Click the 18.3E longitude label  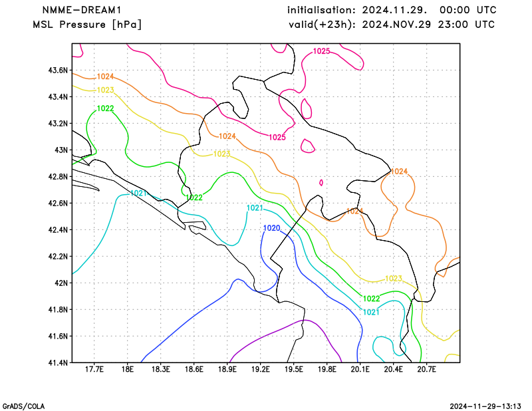(x=160, y=369)
